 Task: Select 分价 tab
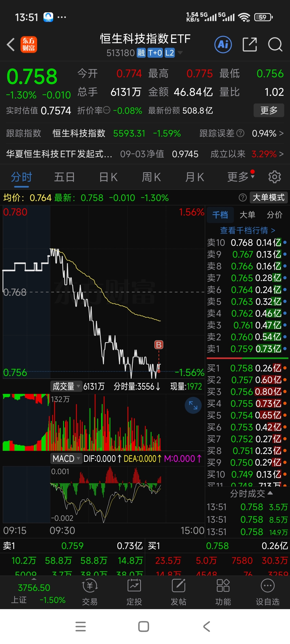point(274,215)
